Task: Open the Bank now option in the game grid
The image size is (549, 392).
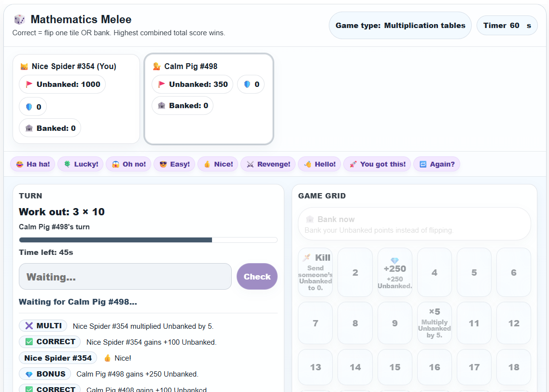Action: pos(414,224)
